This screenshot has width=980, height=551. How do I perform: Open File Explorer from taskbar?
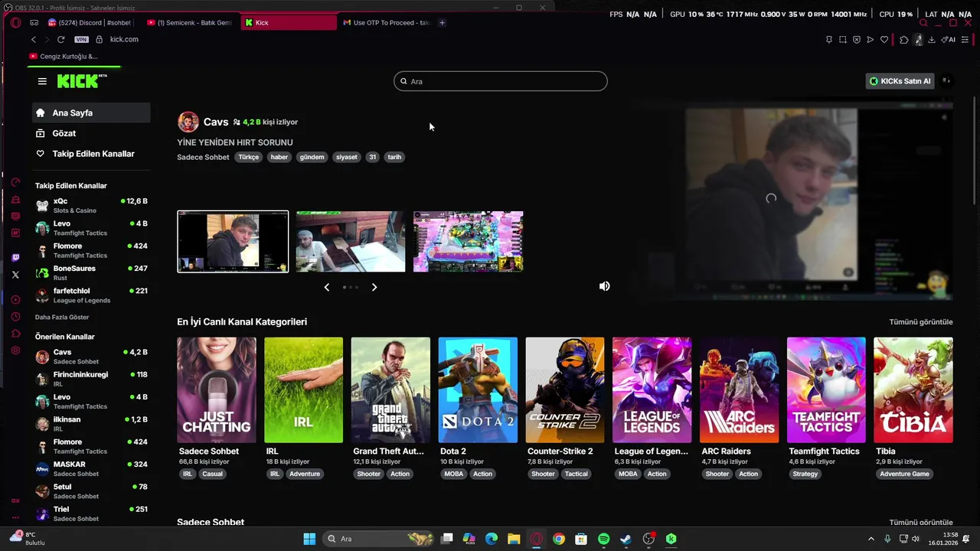pyautogui.click(x=514, y=539)
